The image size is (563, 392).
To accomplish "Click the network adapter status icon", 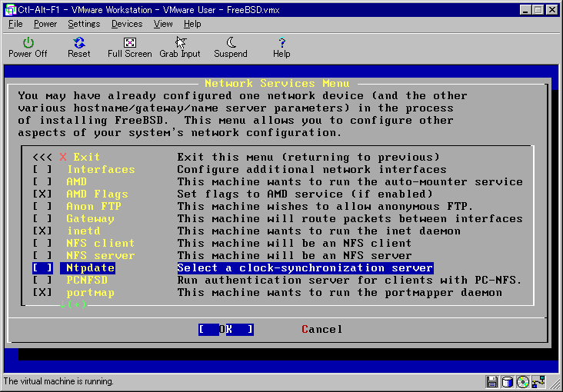I will [x=539, y=381].
